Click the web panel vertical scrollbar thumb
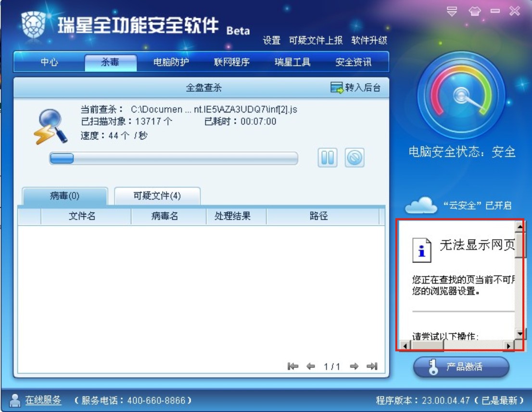532x412 pixels. point(519,246)
